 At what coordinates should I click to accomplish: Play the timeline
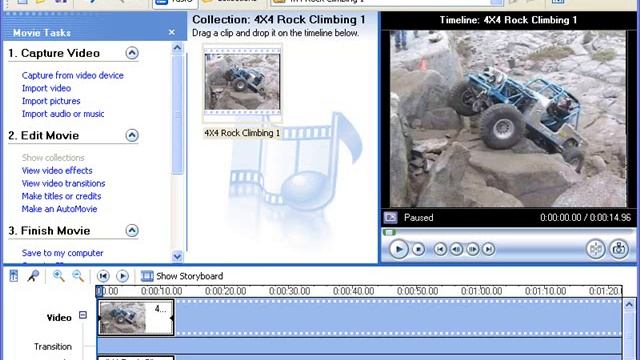122,276
